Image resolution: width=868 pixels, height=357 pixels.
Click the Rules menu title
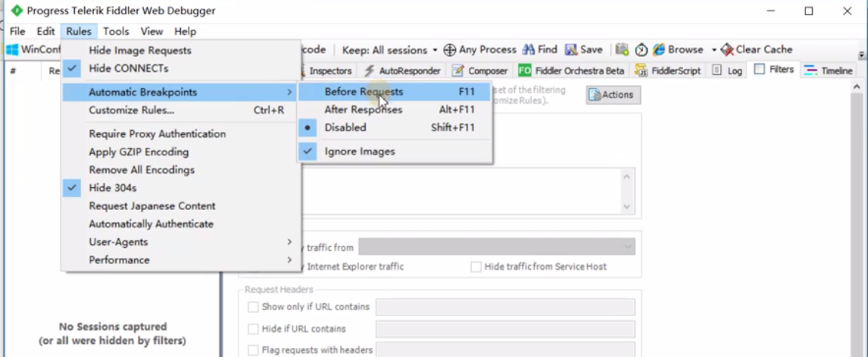79,32
